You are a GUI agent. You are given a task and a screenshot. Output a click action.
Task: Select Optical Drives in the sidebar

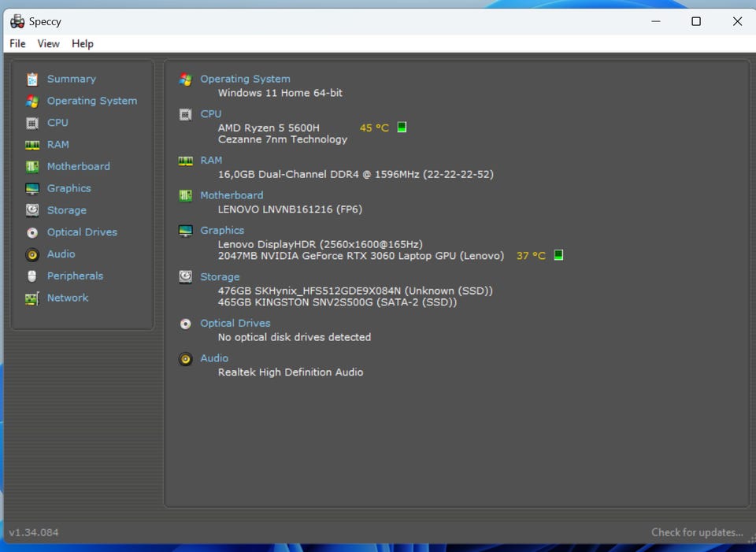coord(82,232)
